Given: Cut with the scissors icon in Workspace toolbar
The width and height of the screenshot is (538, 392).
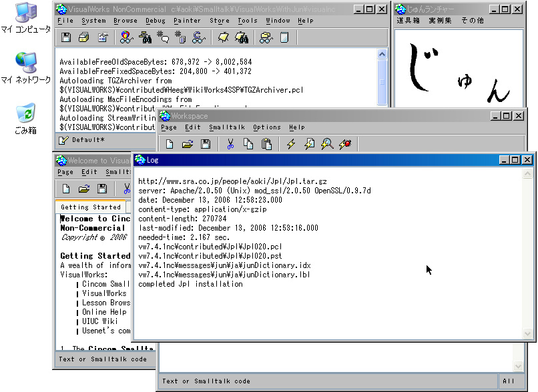Looking at the screenshot, I should click(x=230, y=144).
